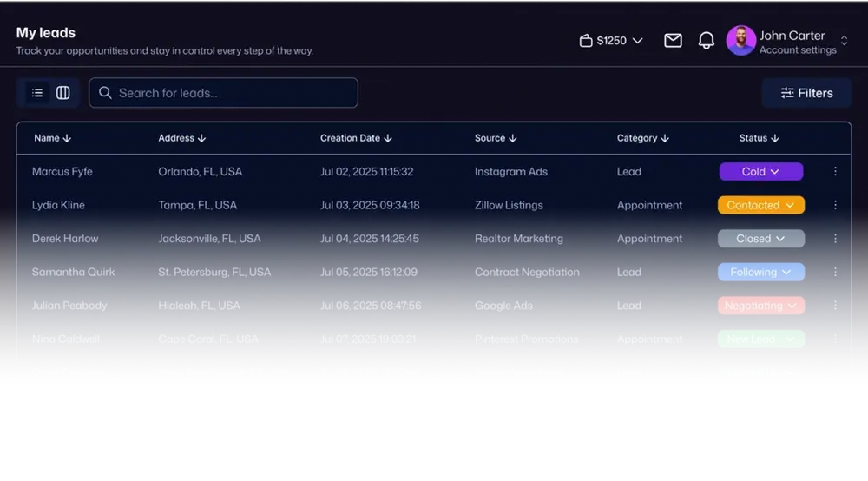
Task: Click the wallet bag icon
Action: [586, 41]
